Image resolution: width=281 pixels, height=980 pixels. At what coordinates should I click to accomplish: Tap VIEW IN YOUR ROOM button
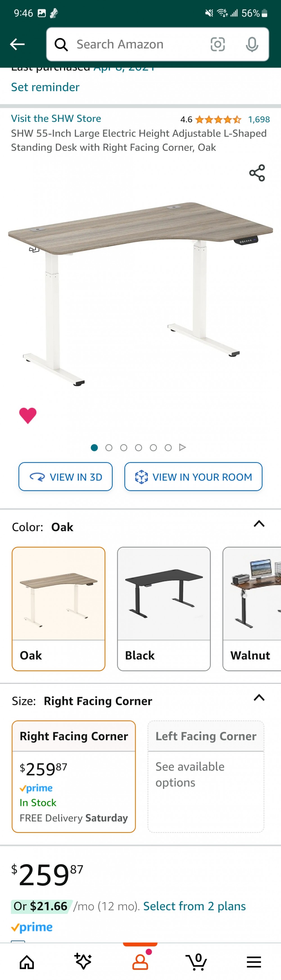[193, 477]
